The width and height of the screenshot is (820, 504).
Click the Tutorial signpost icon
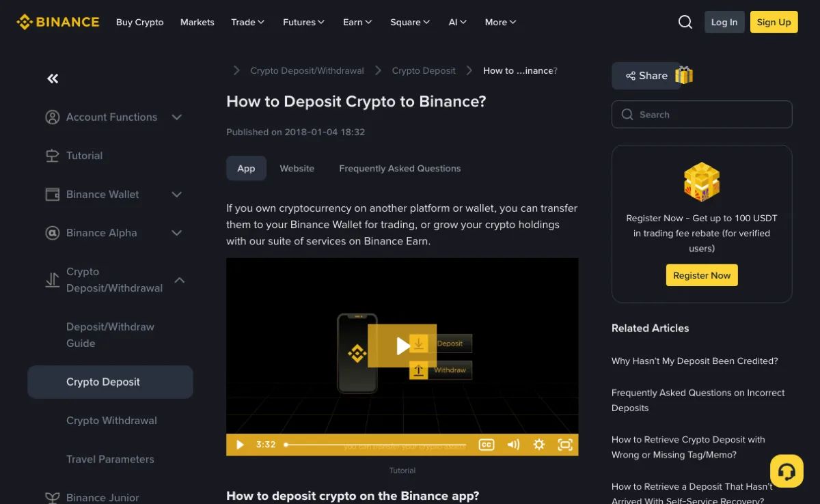pyautogui.click(x=53, y=156)
